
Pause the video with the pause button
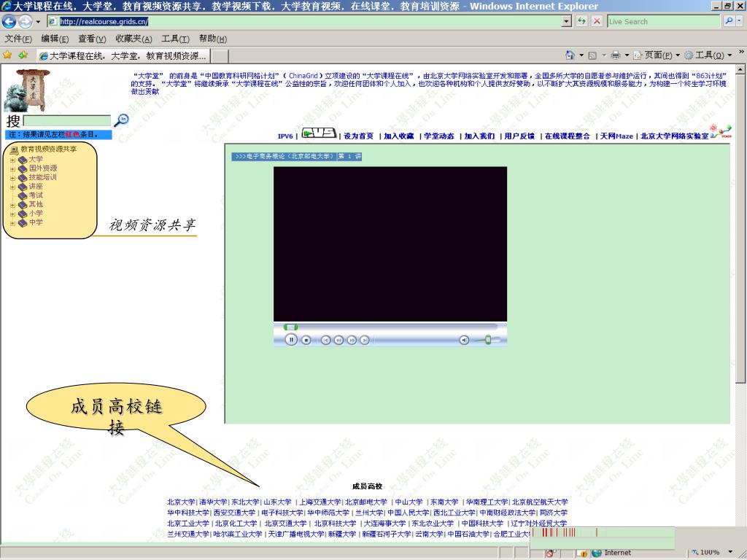click(291, 340)
